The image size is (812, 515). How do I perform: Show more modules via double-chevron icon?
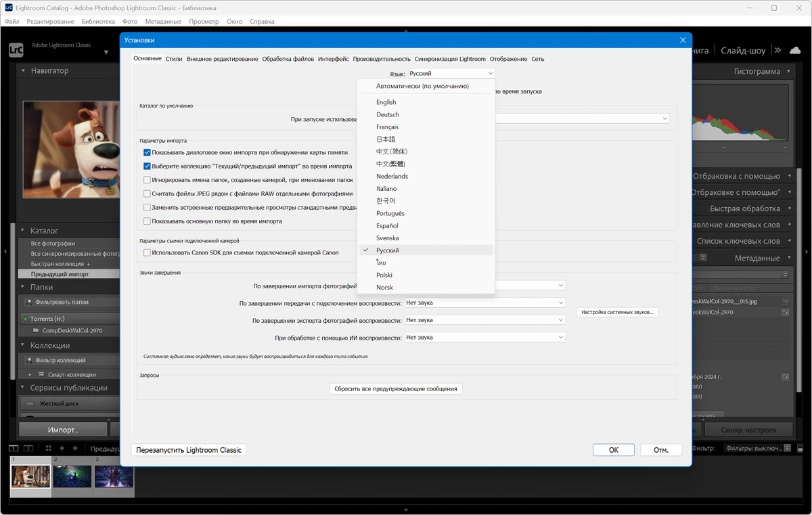[777, 50]
